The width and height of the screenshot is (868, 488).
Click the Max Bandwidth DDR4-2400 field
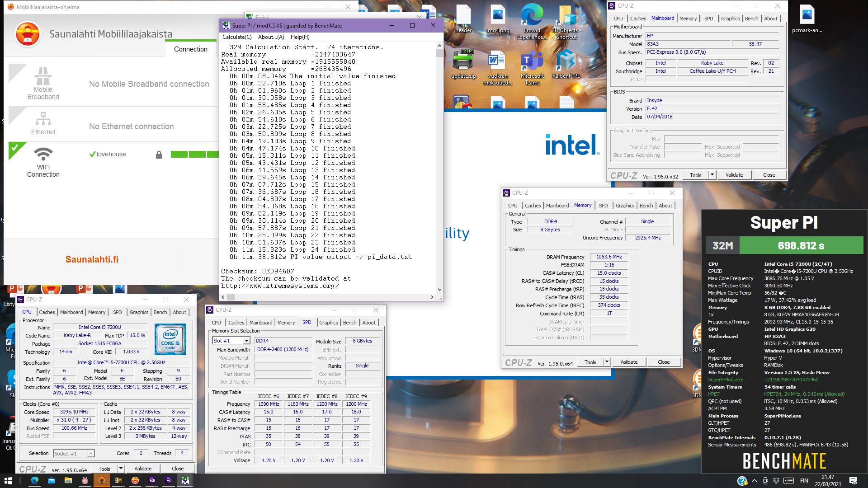coord(283,349)
